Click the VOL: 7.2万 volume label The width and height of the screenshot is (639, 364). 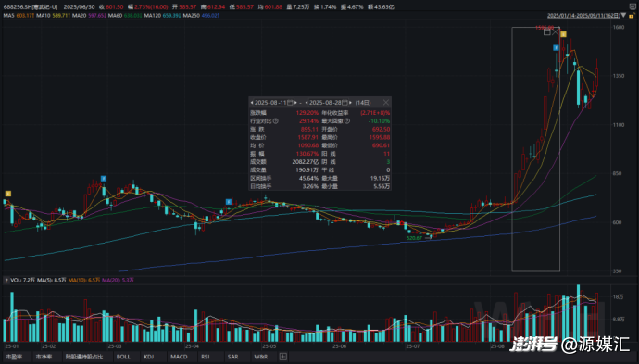[23, 281]
